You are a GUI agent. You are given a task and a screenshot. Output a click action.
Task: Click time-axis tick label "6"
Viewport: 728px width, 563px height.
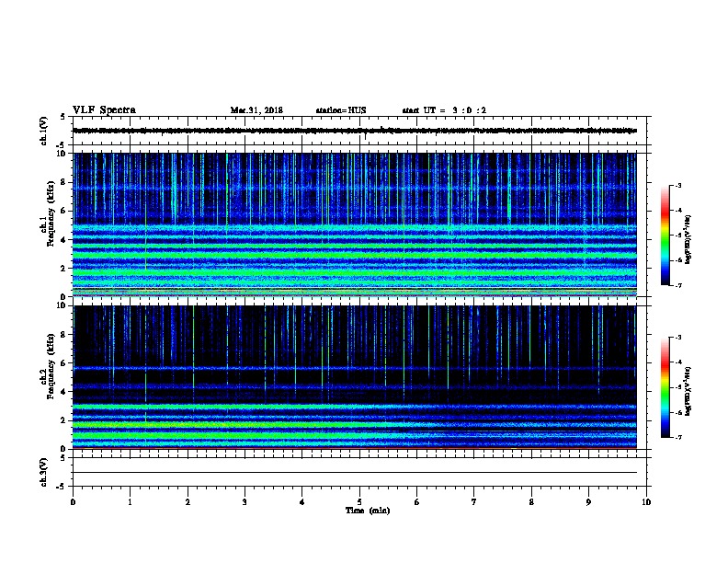[x=417, y=502]
